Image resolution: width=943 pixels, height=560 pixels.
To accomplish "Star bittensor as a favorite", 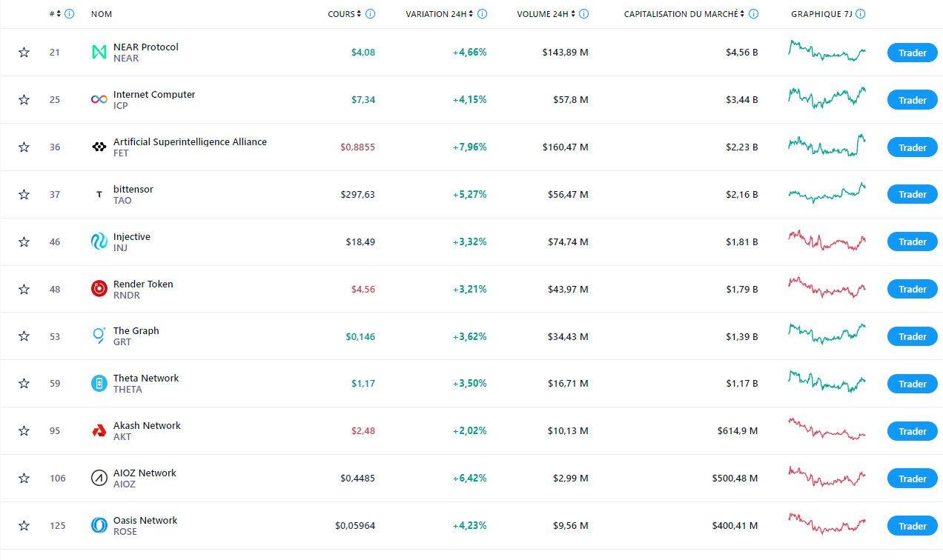I will click(24, 195).
